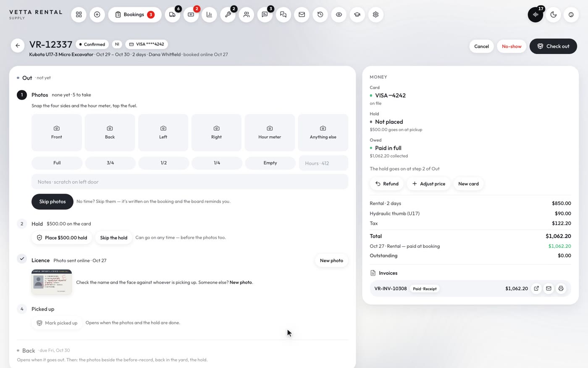
Task: Go back with the arrow button
Action: click(18, 45)
